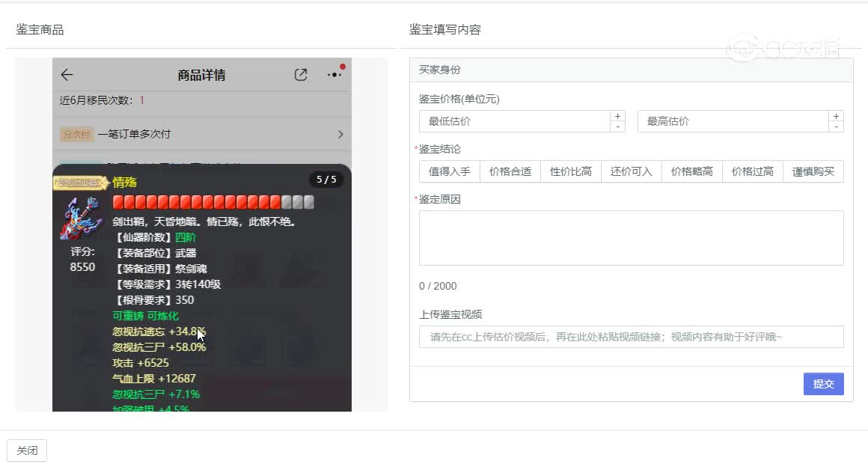
Task: Click the 可重铸 可炼化 green text
Action: click(x=146, y=316)
